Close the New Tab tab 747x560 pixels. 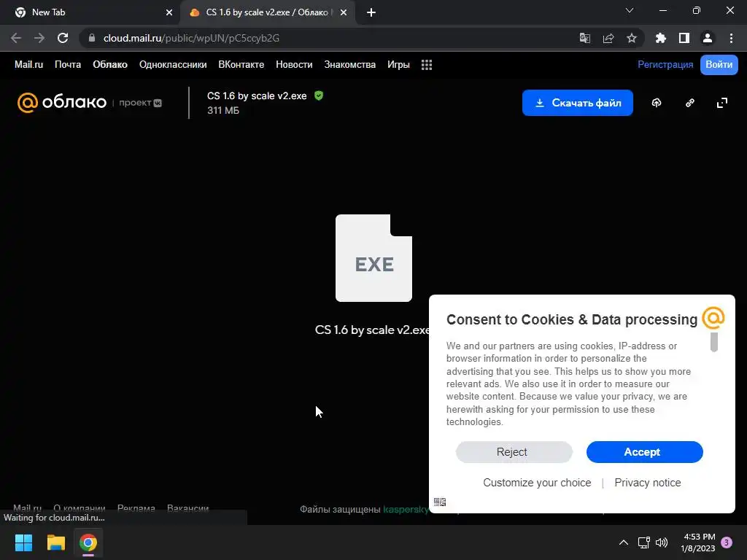[x=169, y=12]
